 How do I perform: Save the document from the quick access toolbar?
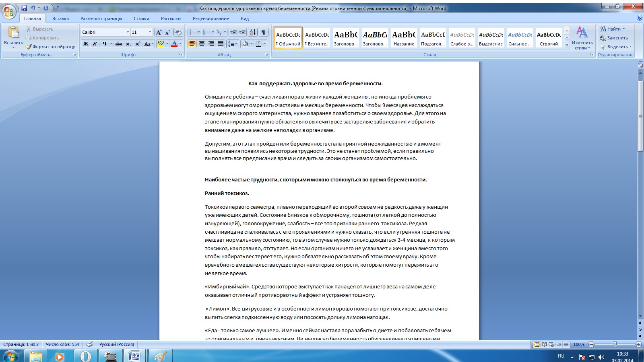pyautogui.click(x=24, y=8)
